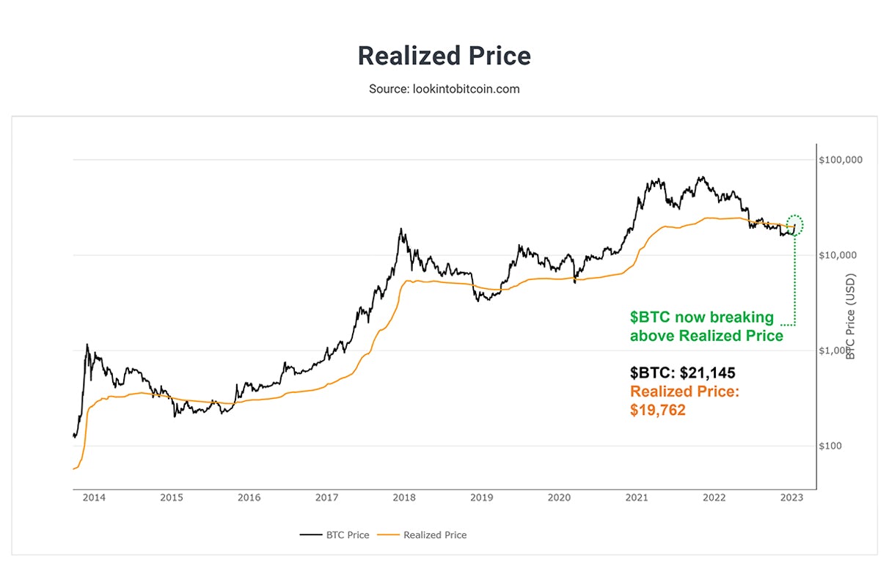Click the Realized Price chart title

coord(444,56)
